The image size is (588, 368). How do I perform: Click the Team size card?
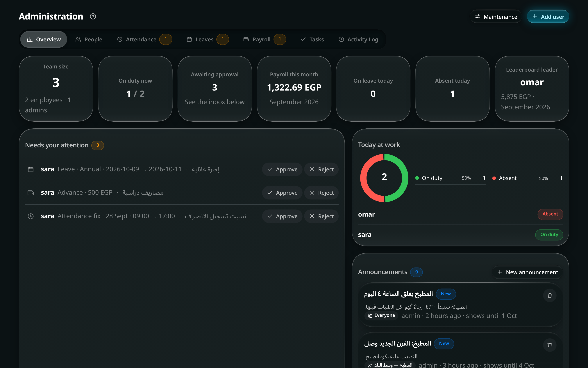point(56,89)
